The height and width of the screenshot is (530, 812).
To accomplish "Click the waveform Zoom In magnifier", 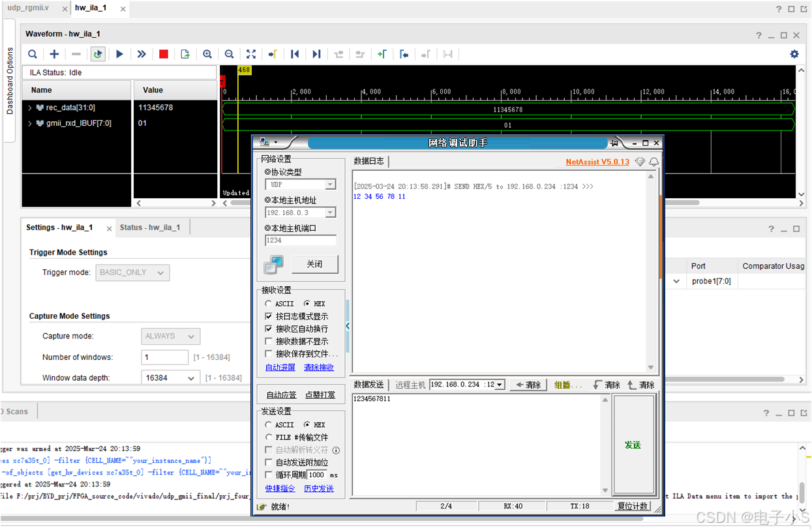I will [x=207, y=54].
